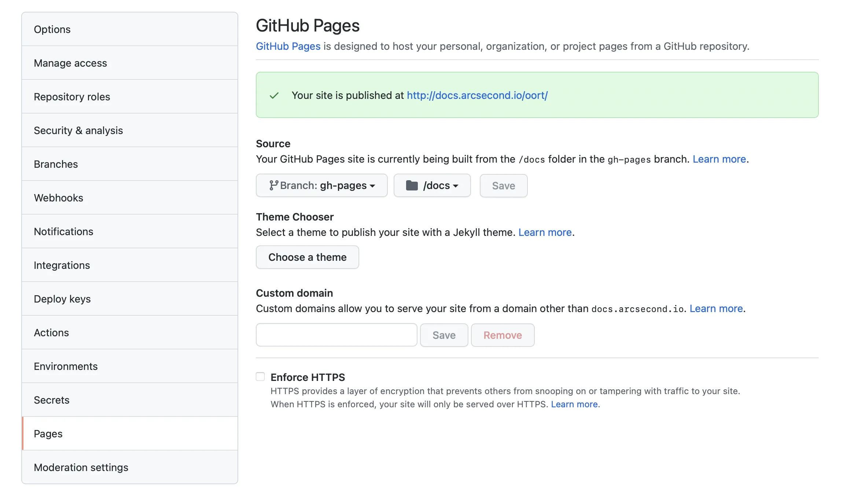Click the green checkmark in the published banner
843x504 pixels.
pyautogui.click(x=274, y=96)
